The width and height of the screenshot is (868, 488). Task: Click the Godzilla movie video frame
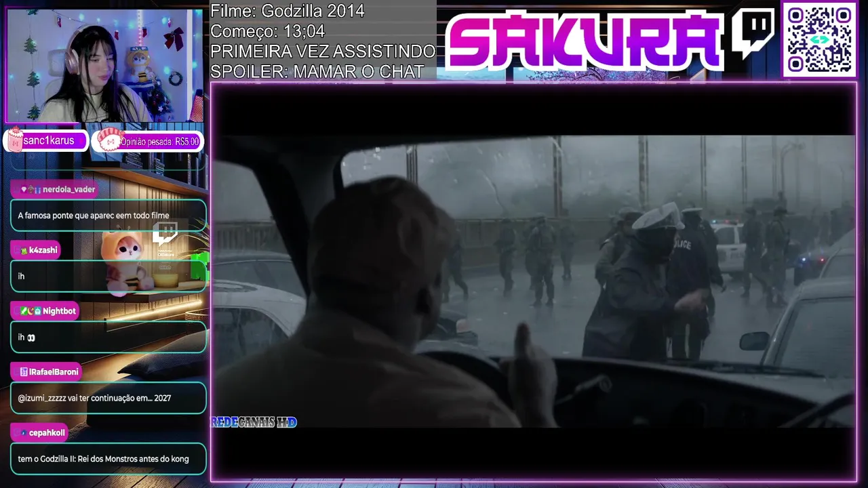tap(534, 281)
